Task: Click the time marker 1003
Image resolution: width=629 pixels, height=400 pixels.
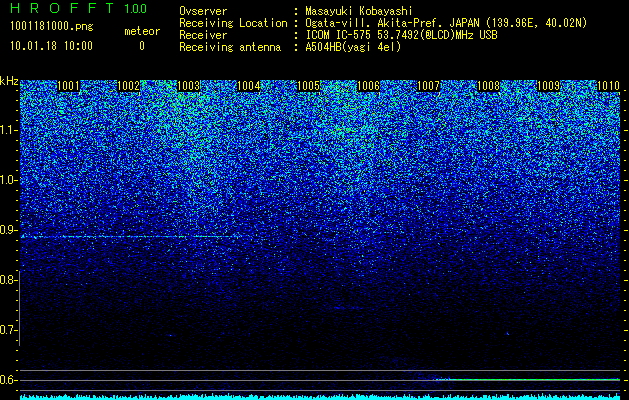Action: tap(189, 86)
